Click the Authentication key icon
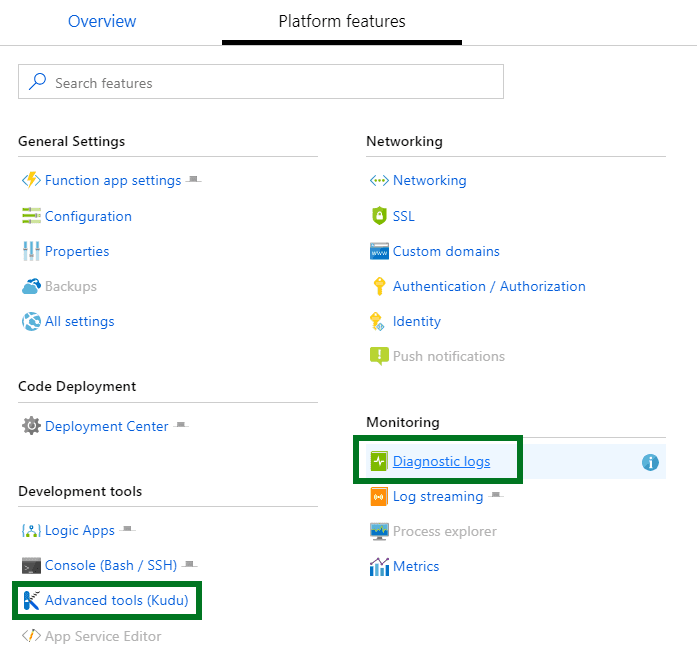The image size is (697, 645). pyautogui.click(x=379, y=286)
